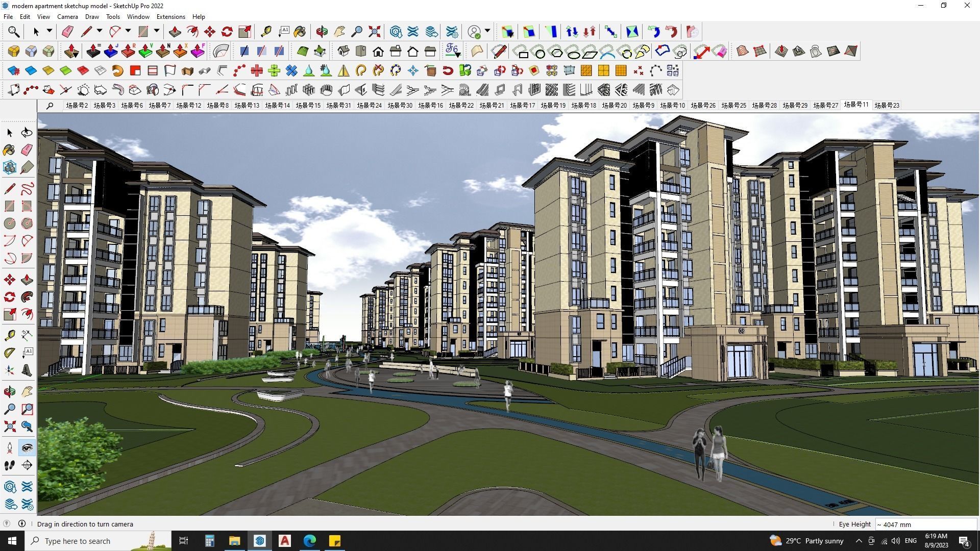Click the model info circle icon in status bar
980x551 pixels.
point(22,524)
